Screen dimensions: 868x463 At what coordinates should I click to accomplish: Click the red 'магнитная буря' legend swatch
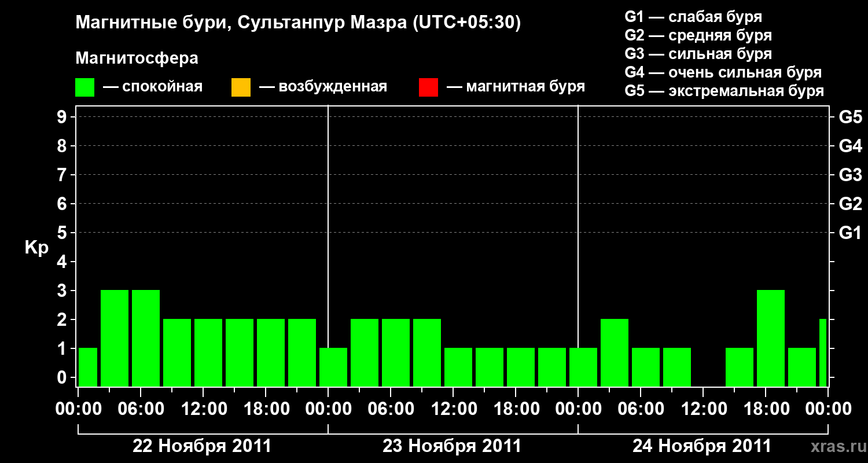coord(428,87)
